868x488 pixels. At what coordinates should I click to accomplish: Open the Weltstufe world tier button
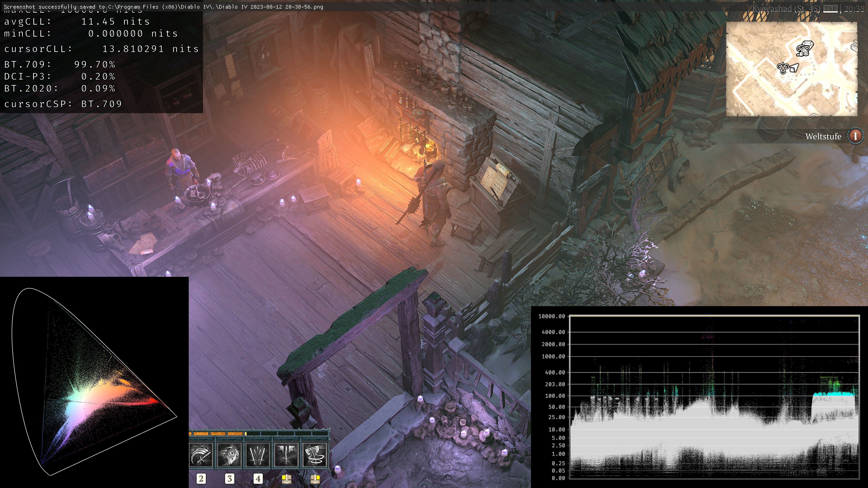855,136
